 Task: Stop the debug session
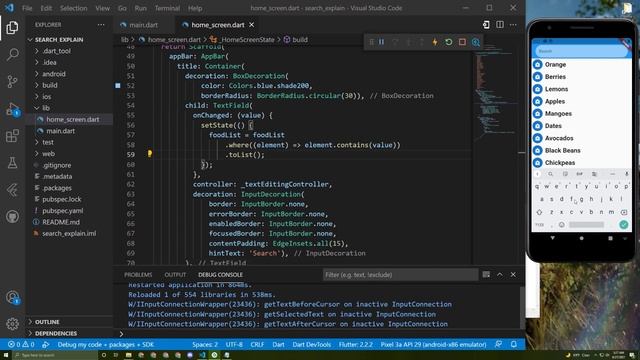462,42
